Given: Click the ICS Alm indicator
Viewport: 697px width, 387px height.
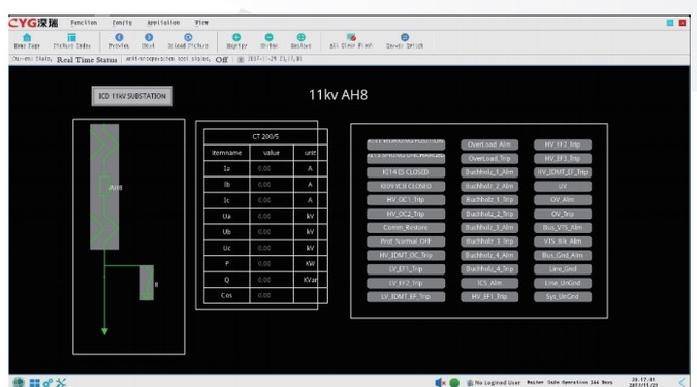Looking at the screenshot, I should (489, 283).
